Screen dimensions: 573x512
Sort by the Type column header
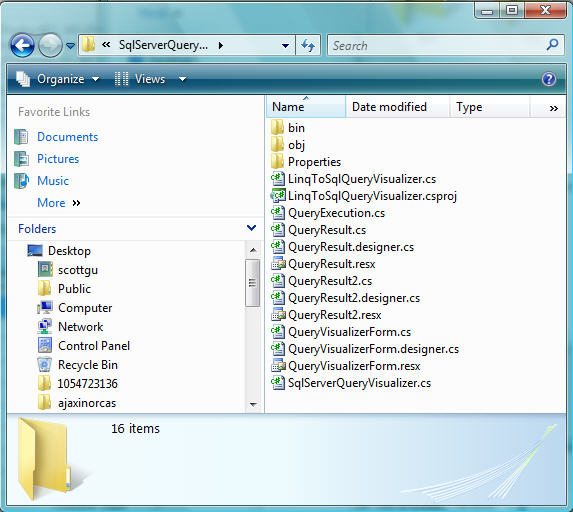point(490,107)
